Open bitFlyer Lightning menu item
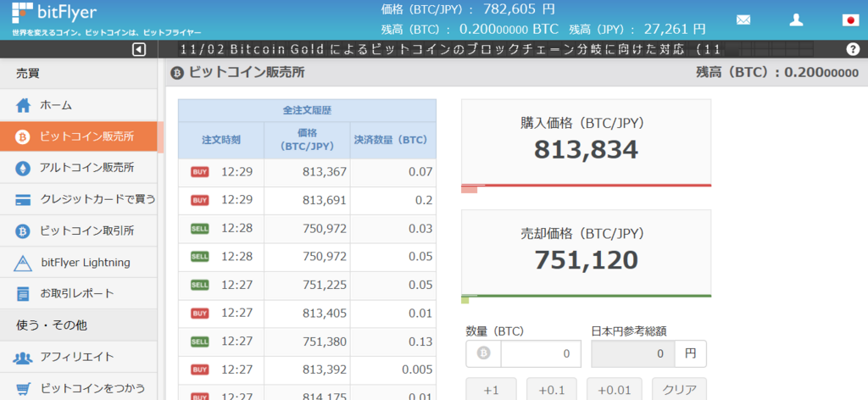The height and width of the screenshot is (400, 868). point(79,263)
